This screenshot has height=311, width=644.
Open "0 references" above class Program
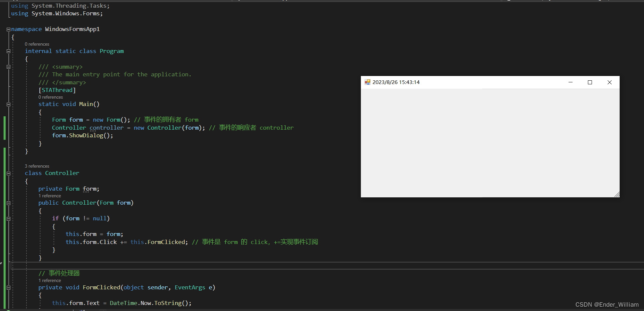[37, 44]
